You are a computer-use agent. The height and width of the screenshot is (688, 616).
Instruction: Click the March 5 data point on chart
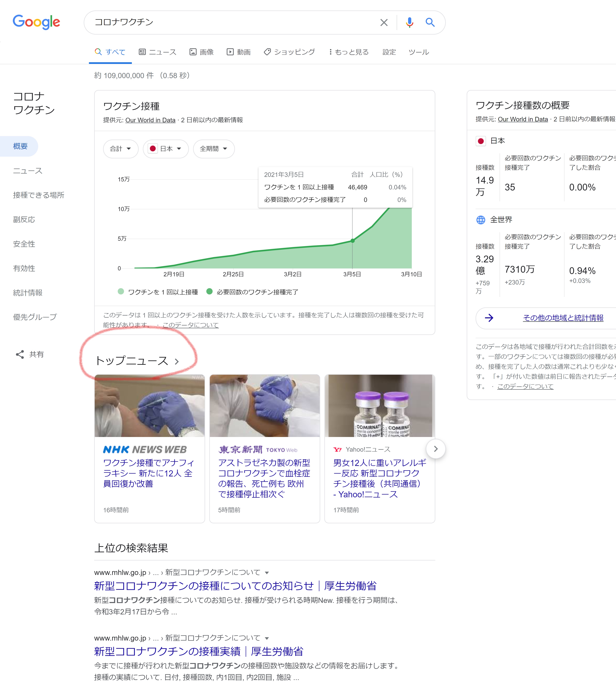pos(352,241)
